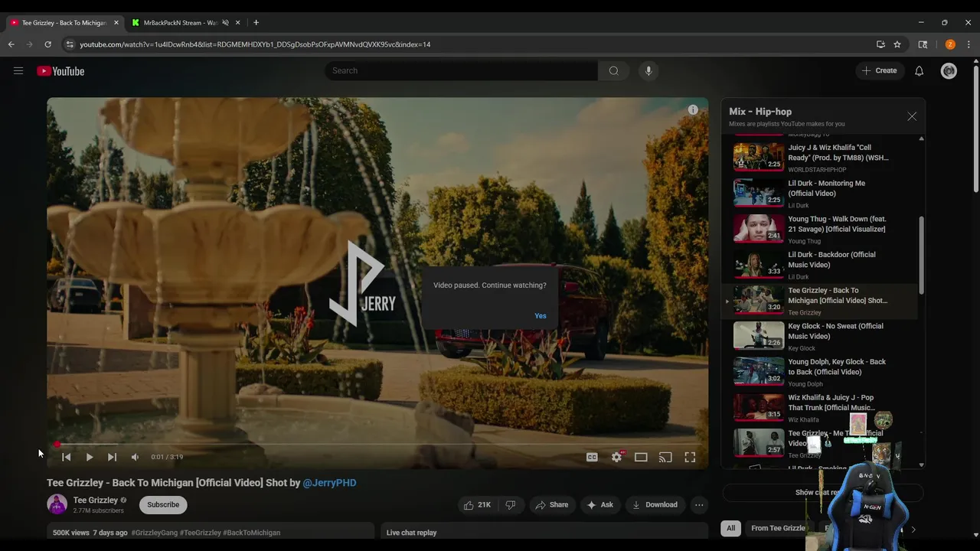Open the YouTube hamburger guide menu
Image resolution: width=980 pixels, height=551 pixels.
tap(18, 71)
